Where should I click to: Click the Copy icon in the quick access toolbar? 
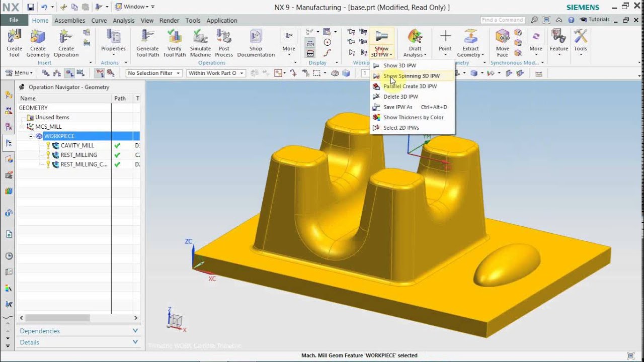tap(74, 7)
